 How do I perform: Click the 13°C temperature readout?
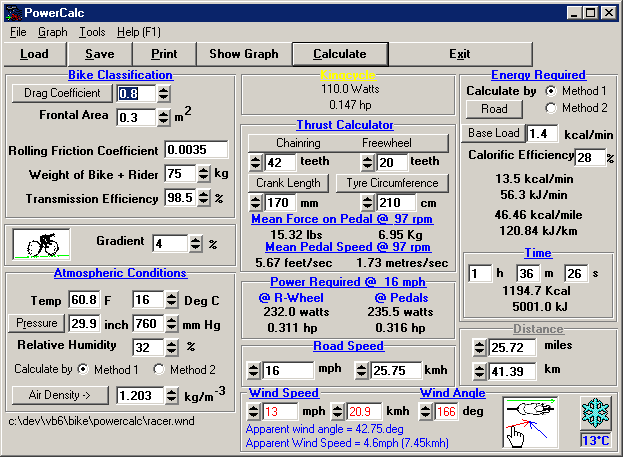595,440
